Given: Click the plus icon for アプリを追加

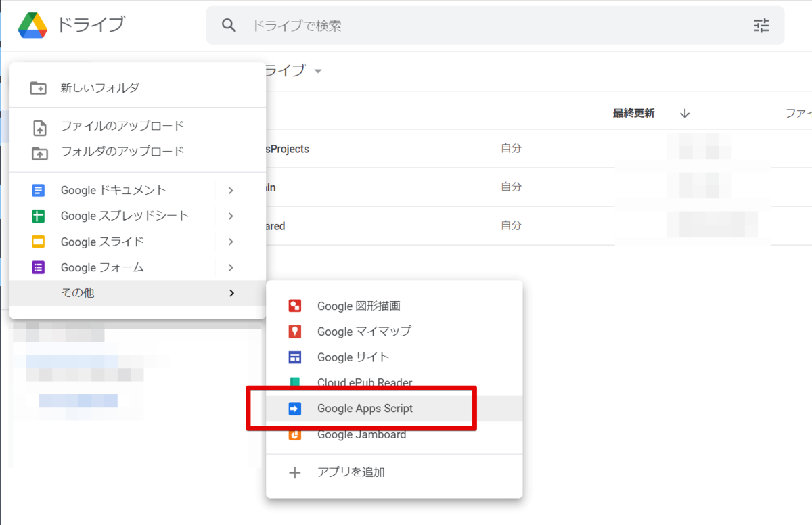Looking at the screenshot, I should point(294,472).
